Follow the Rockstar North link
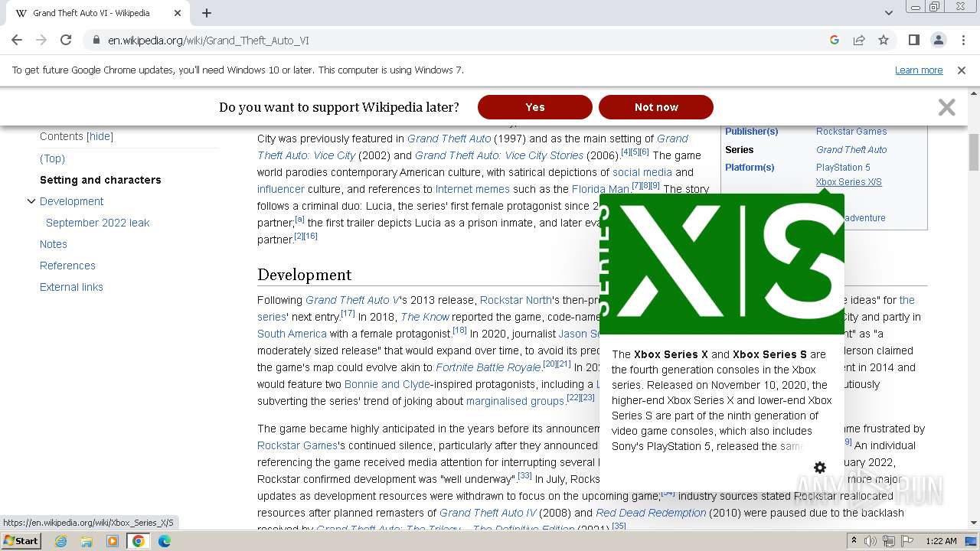The height and width of the screenshot is (551, 980). pos(516,300)
